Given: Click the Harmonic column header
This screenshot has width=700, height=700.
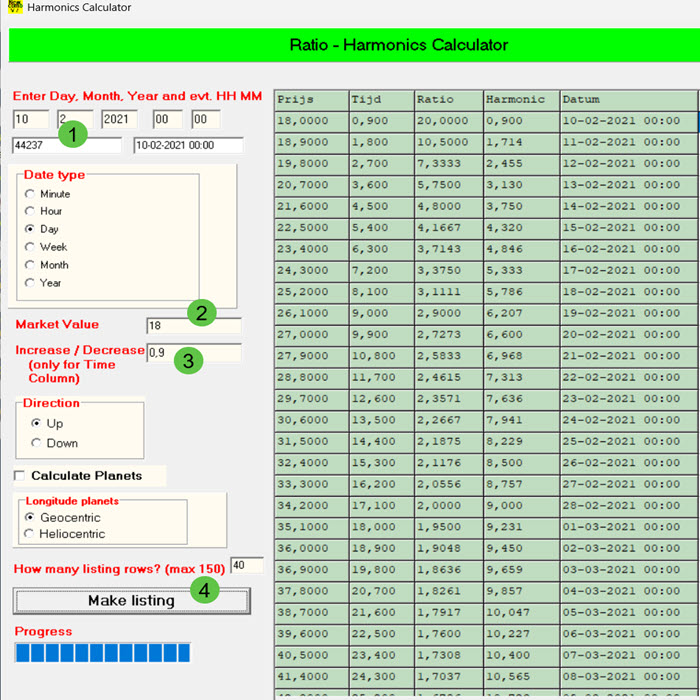Looking at the screenshot, I should (521, 100).
